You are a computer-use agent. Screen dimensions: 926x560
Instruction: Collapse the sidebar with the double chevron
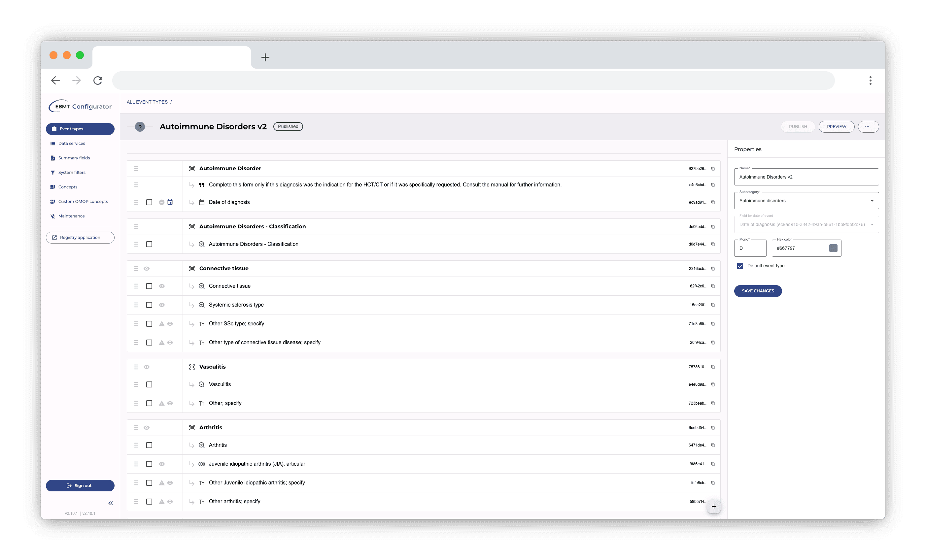[111, 503]
